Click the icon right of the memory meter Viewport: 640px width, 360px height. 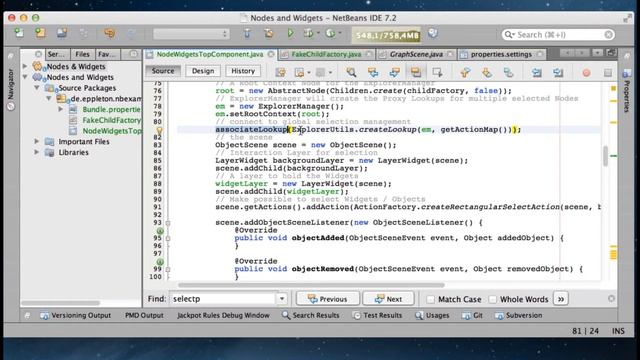click(x=433, y=33)
